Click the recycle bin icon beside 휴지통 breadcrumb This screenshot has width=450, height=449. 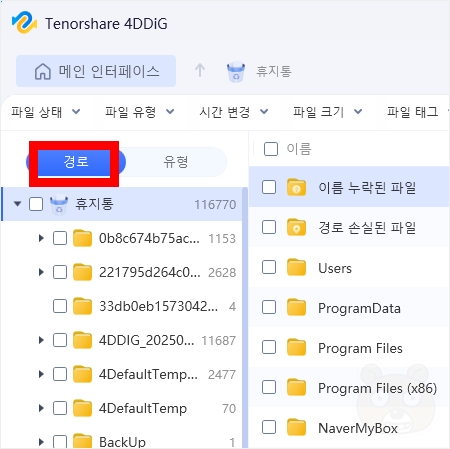pos(236,72)
